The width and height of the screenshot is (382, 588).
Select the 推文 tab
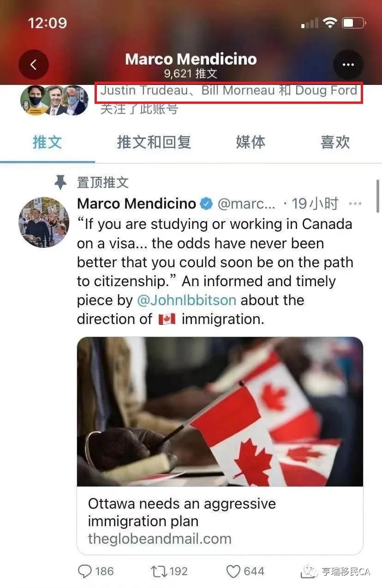pyautogui.click(x=48, y=142)
